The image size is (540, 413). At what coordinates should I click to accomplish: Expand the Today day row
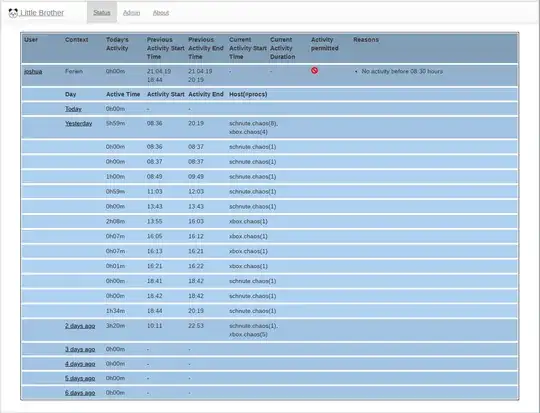73,109
